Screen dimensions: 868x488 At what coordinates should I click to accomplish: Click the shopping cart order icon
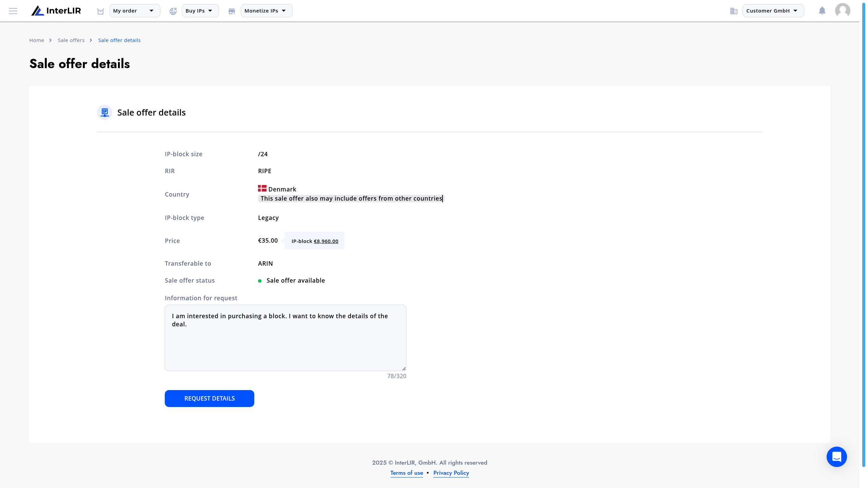point(100,11)
